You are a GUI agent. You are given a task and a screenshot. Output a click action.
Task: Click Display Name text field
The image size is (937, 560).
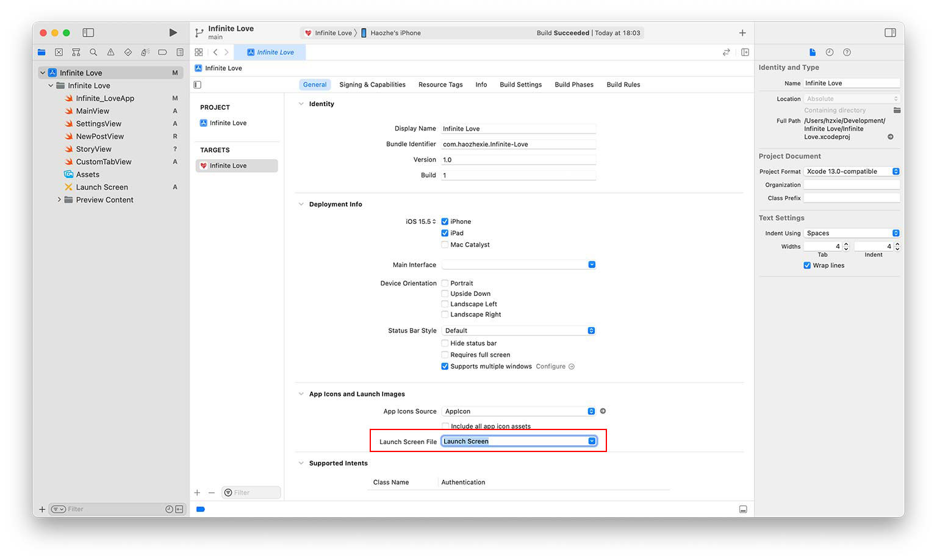519,129
